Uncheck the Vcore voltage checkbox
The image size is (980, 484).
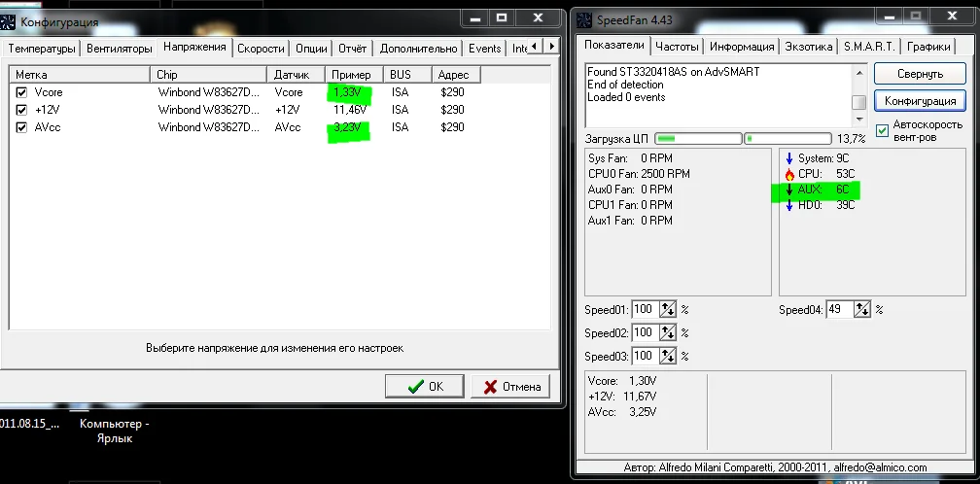click(21, 92)
